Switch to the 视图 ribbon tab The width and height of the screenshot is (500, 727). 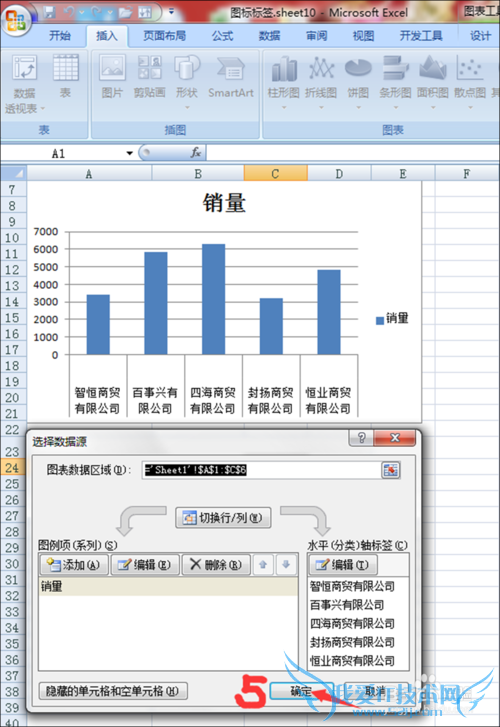(x=363, y=36)
